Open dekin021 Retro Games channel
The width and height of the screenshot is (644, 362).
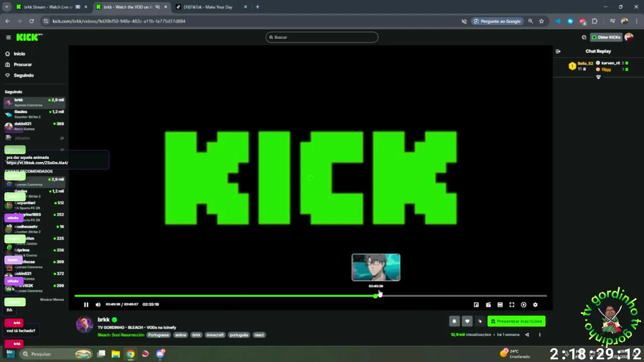[34, 126]
